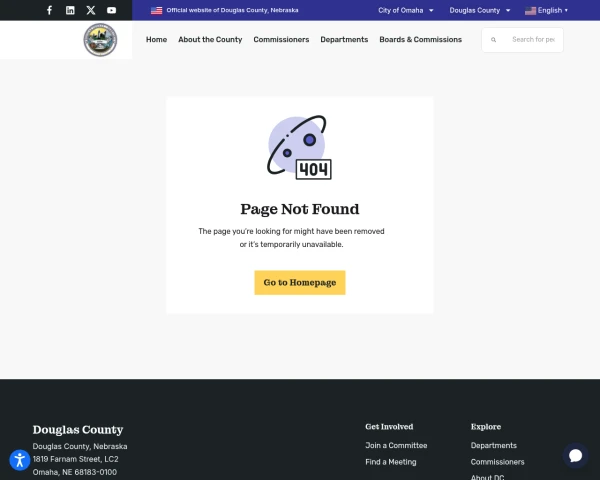Open the accessibility widget icon
600x480 pixels.
click(x=20, y=460)
